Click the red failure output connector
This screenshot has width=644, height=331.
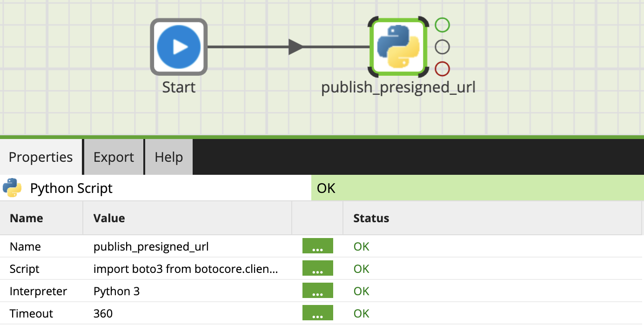[x=442, y=69]
